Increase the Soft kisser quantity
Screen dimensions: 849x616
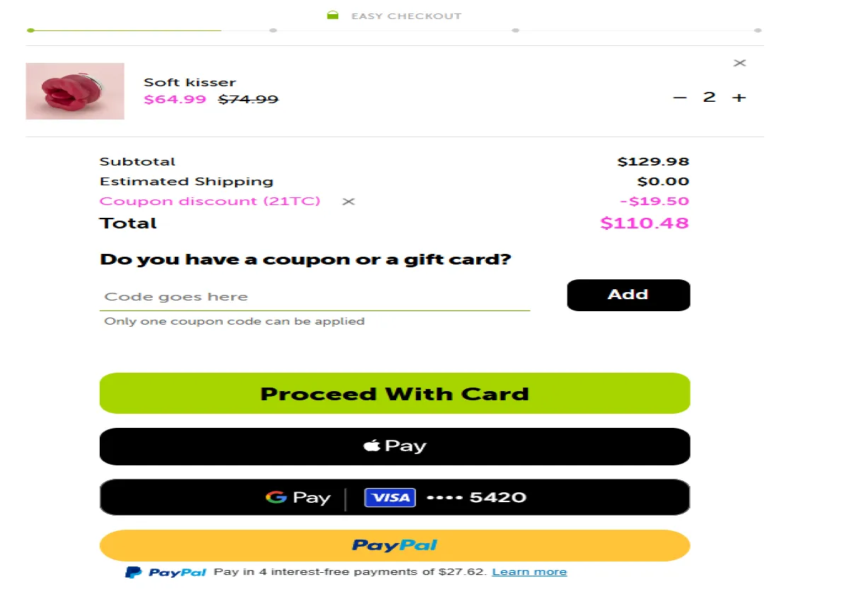pos(739,97)
